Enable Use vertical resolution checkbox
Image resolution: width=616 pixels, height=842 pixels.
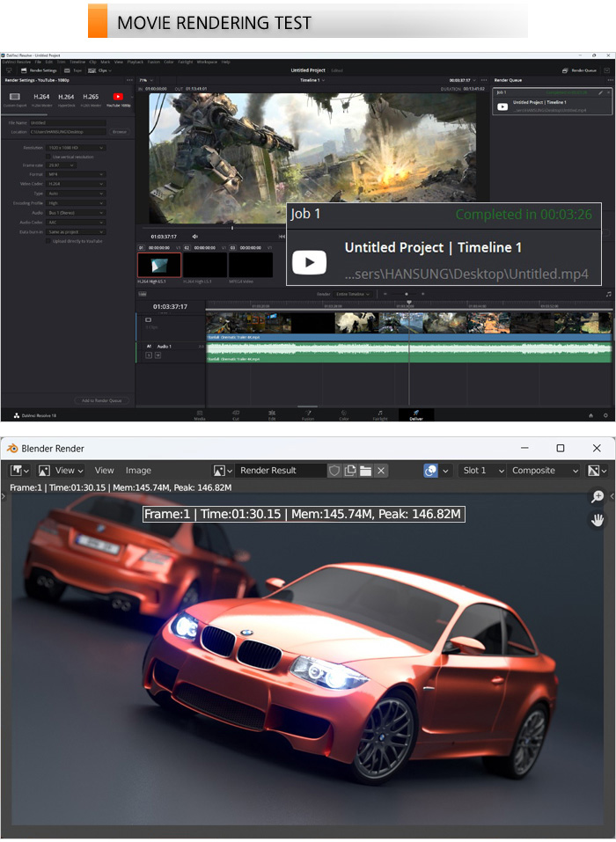tap(48, 157)
